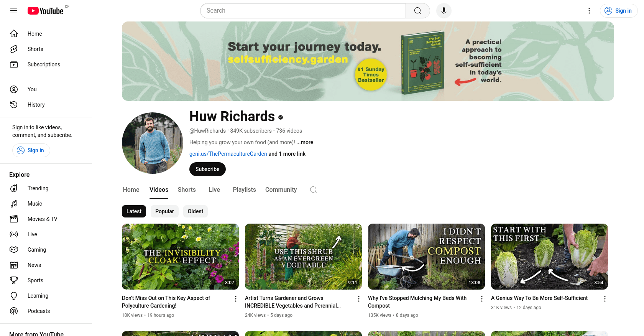The height and width of the screenshot is (336, 644).
Task: Open options menu for Polyculture Gardening video
Action: [236, 299]
